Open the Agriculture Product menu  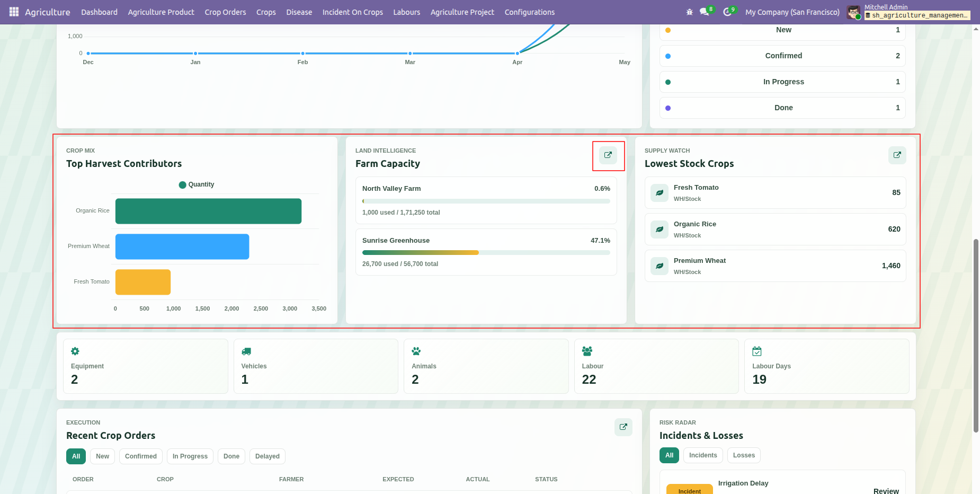coord(161,12)
